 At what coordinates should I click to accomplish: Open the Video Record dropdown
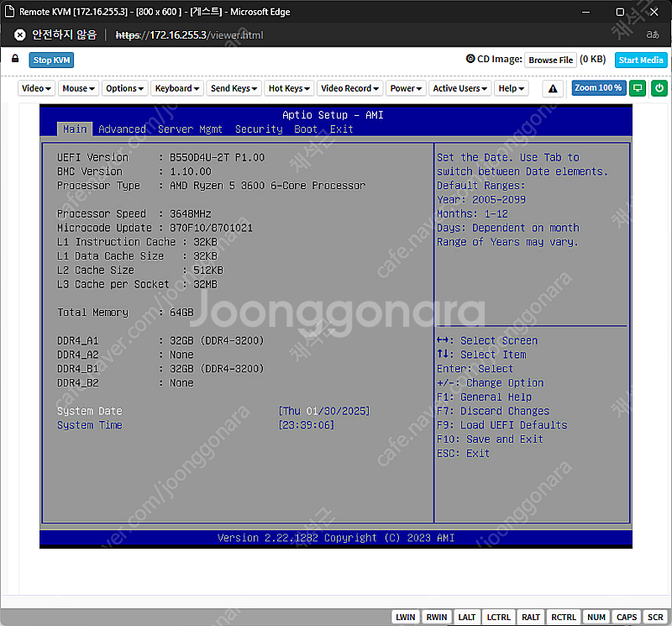point(349,88)
